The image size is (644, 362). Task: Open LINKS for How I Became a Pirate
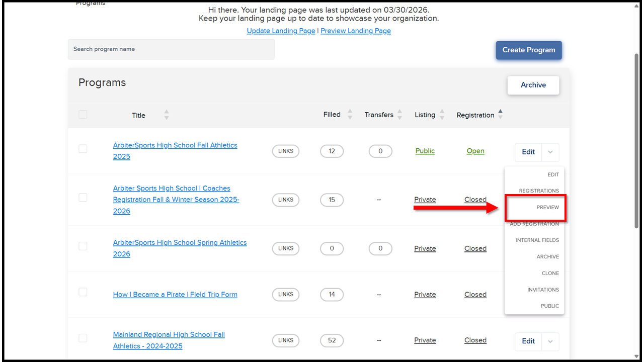pyautogui.click(x=286, y=295)
